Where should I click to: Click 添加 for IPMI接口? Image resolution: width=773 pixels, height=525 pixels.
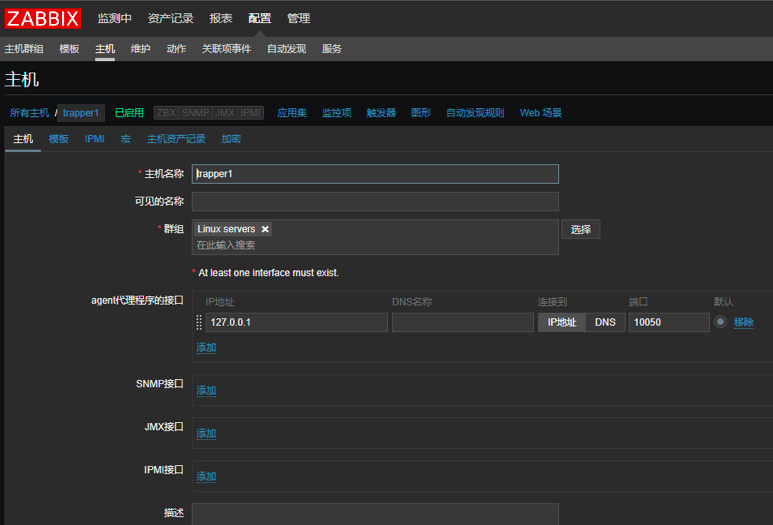click(x=206, y=477)
